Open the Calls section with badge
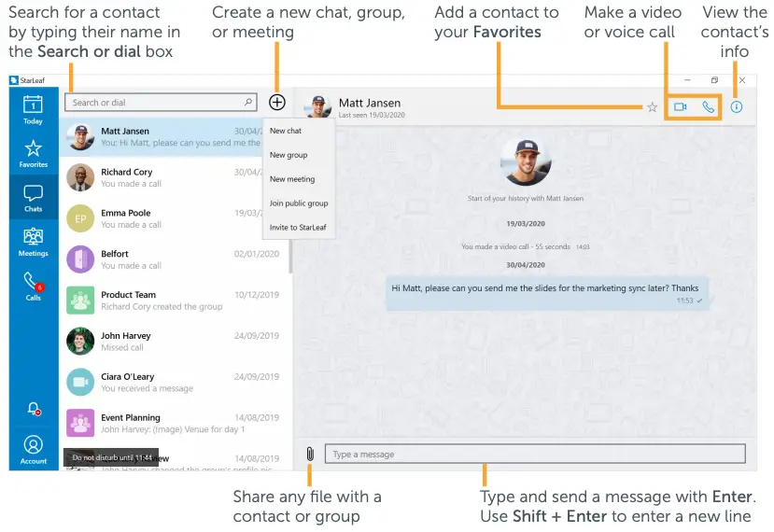 click(x=33, y=287)
